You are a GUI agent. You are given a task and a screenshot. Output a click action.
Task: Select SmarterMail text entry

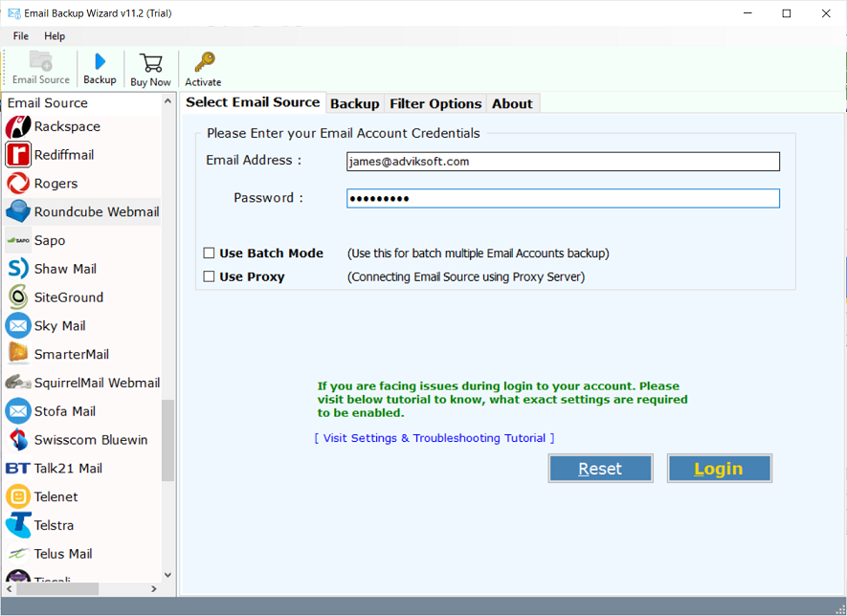point(72,354)
